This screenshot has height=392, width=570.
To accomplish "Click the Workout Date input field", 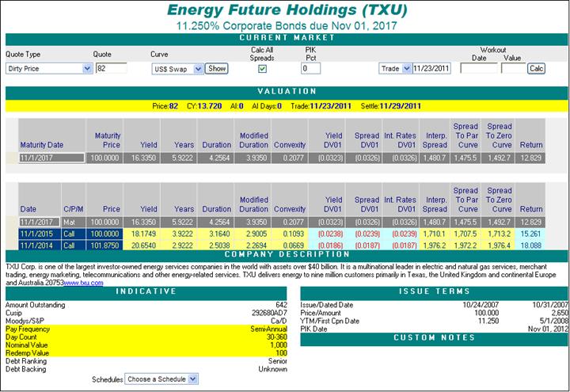I will [x=479, y=68].
